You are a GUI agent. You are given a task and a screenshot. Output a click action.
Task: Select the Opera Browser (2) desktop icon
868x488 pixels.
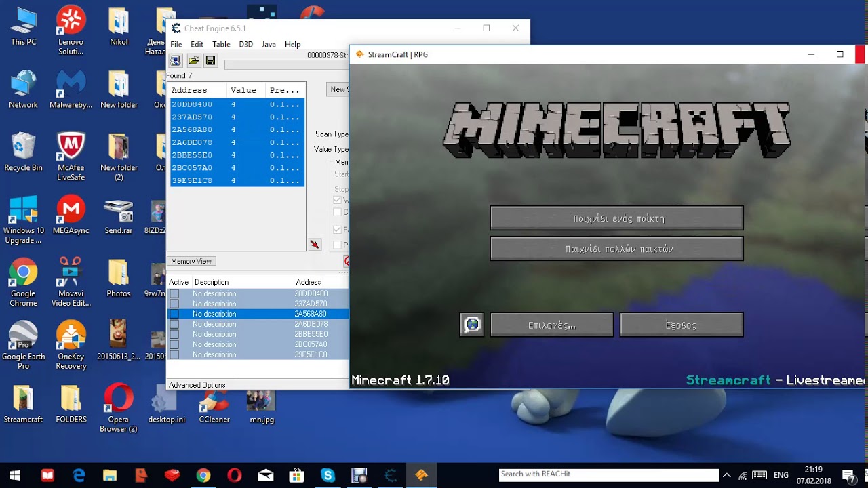pyautogui.click(x=119, y=409)
